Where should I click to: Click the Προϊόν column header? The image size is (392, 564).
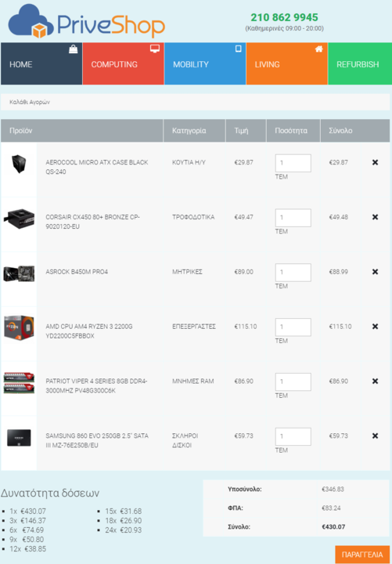[82, 131]
